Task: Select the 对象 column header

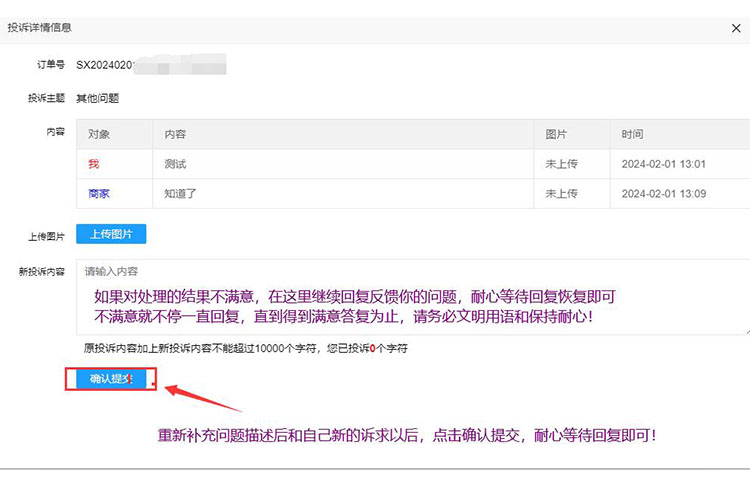Action: [x=99, y=134]
